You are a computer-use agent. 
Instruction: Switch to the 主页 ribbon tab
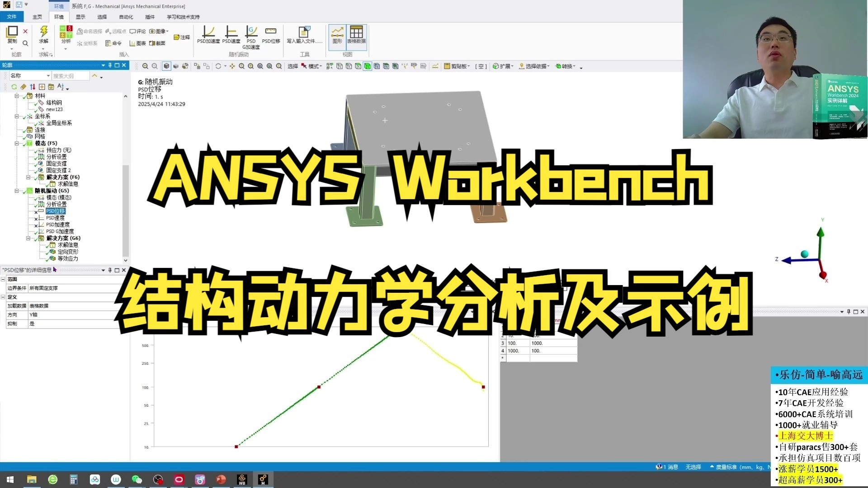click(x=37, y=17)
